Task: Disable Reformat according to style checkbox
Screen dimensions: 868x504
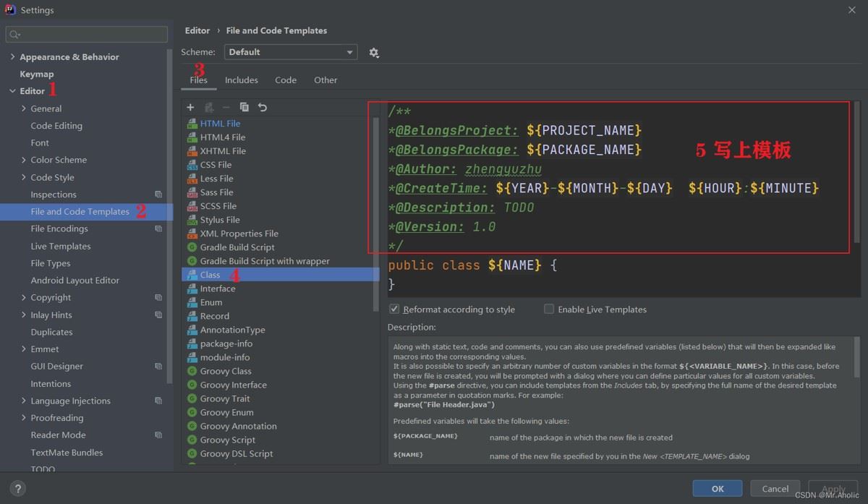Action: 394,309
